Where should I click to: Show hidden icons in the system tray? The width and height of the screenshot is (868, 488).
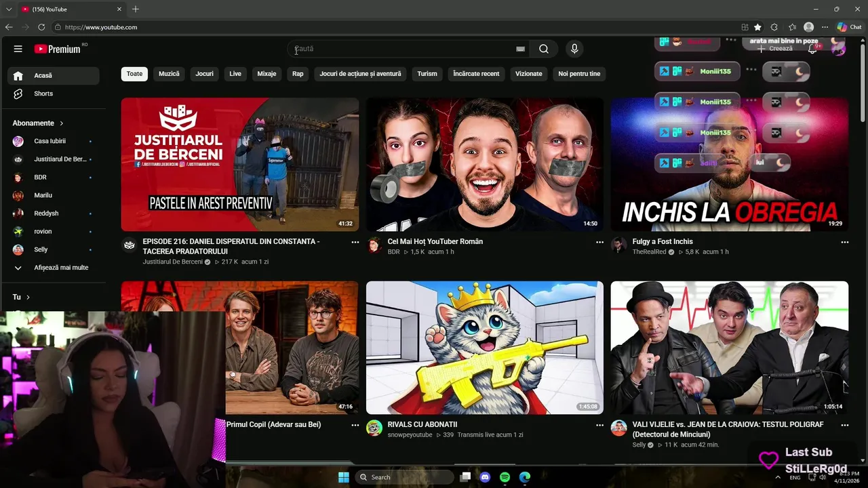(x=777, y=477)
